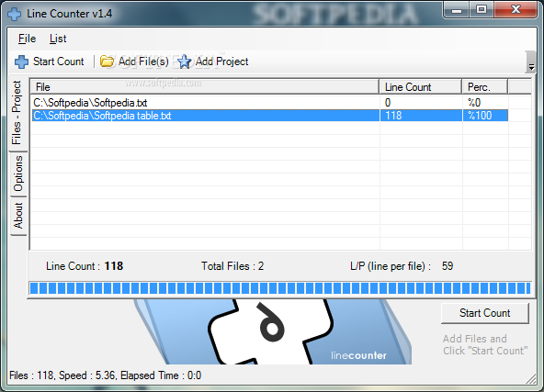Screen dimensions: 544x392
Task: Click the bottom-right Start Count button
Action: [484, 313]
